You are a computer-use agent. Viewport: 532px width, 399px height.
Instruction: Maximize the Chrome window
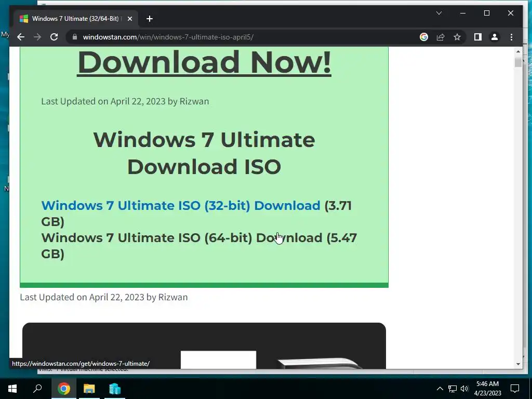pos(486,13)
